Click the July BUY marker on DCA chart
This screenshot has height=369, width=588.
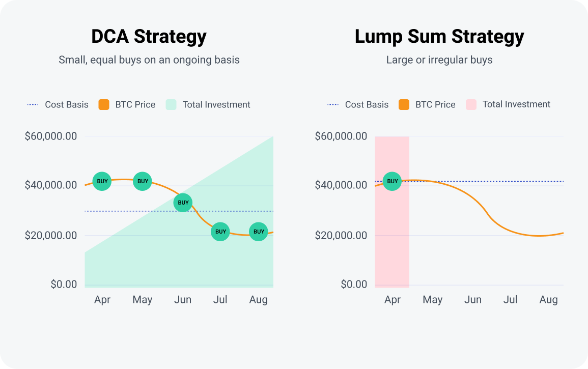point(220,232)
